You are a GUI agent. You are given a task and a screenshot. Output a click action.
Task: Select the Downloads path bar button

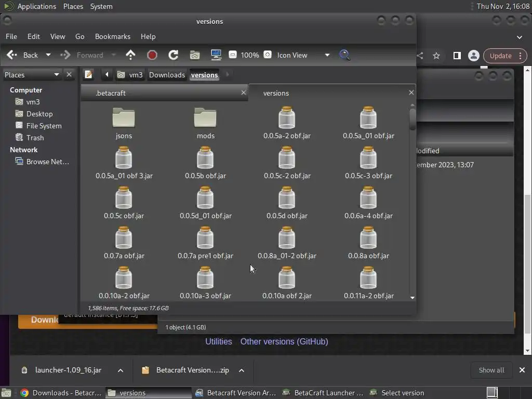(x=167, y=75)
